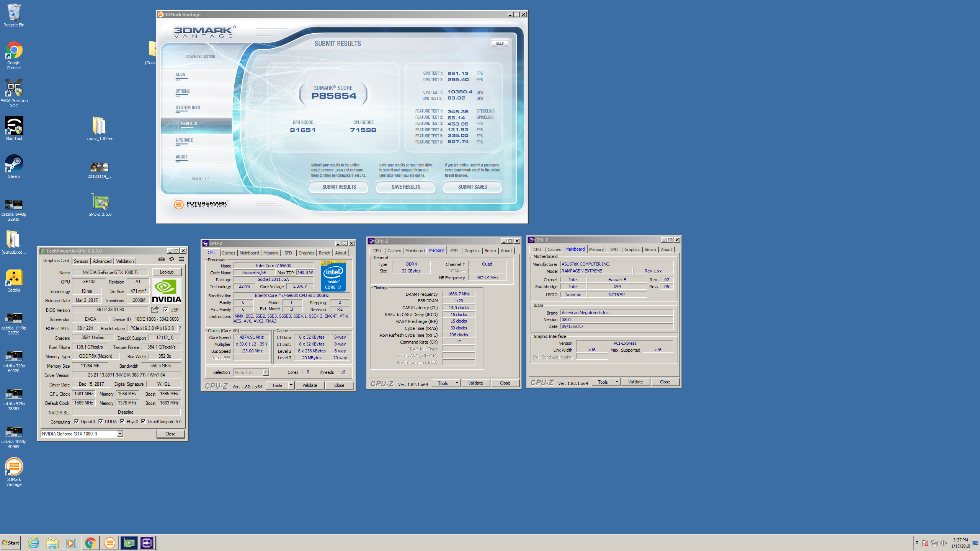The height and width of the screenshot is (551, 980).
Task: Open Bench tab in CPU-Z Mainboard window
Action: tap(650, 249)
